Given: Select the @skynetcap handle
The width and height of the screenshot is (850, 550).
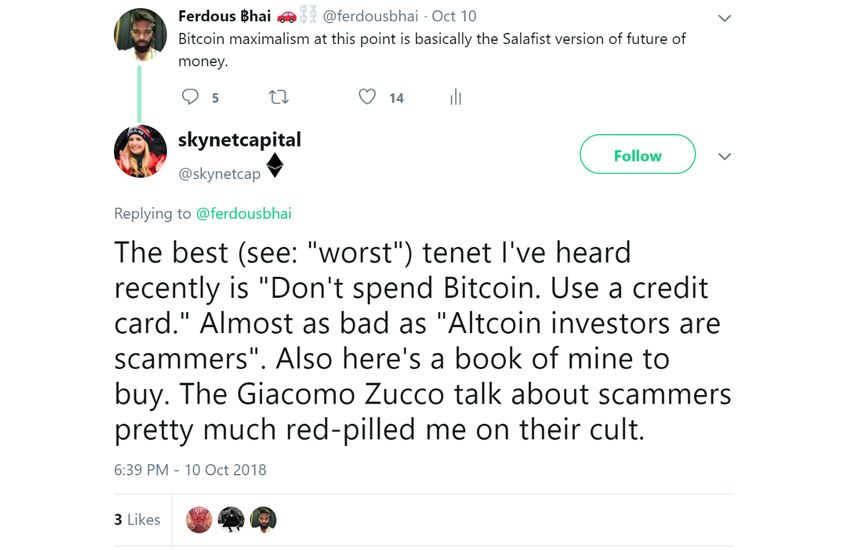Looking at the screenshot, I should (219, 173).
